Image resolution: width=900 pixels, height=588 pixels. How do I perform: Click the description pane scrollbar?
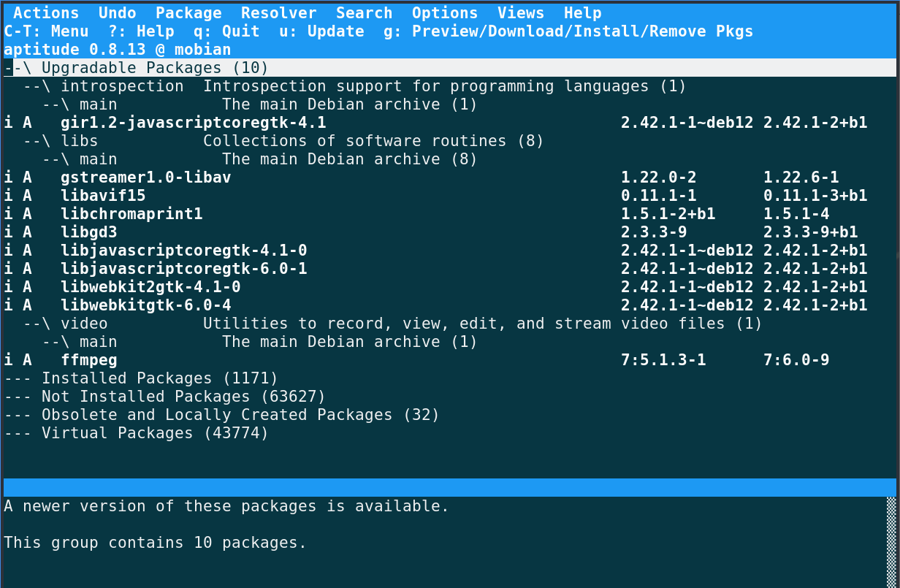891,542
